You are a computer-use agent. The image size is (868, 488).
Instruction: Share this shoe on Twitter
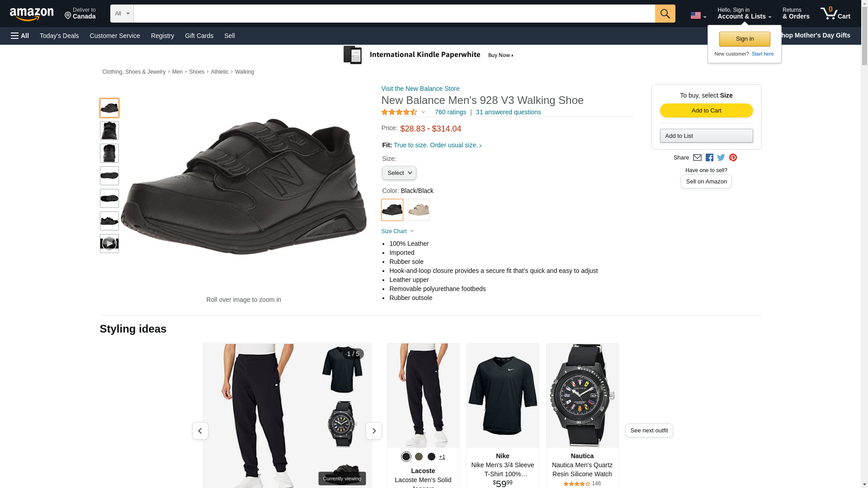tap(721, 158)
